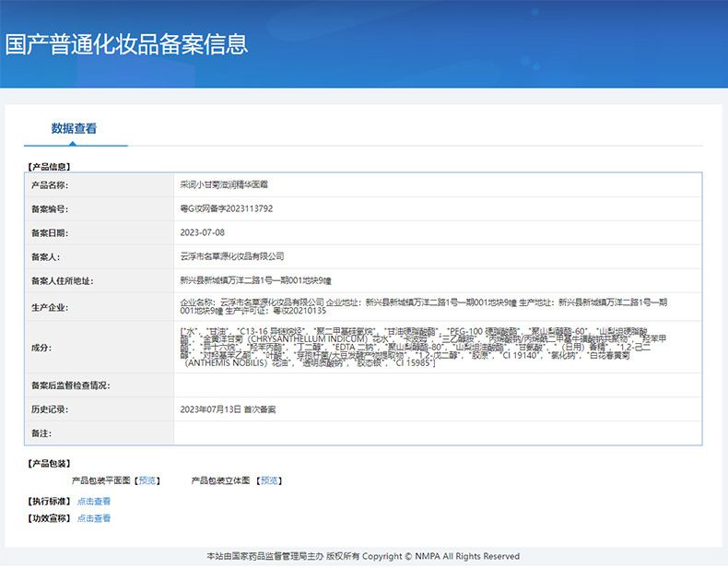Click the 产品包装 section heading
The width and height of the screenshot is (728, 568).
point(51,463)
